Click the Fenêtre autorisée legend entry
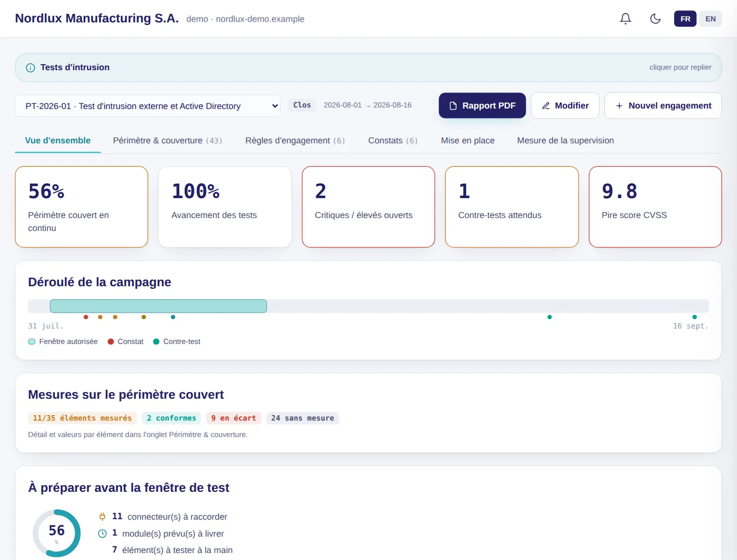The image size is (737, 560). pos(63,341)
